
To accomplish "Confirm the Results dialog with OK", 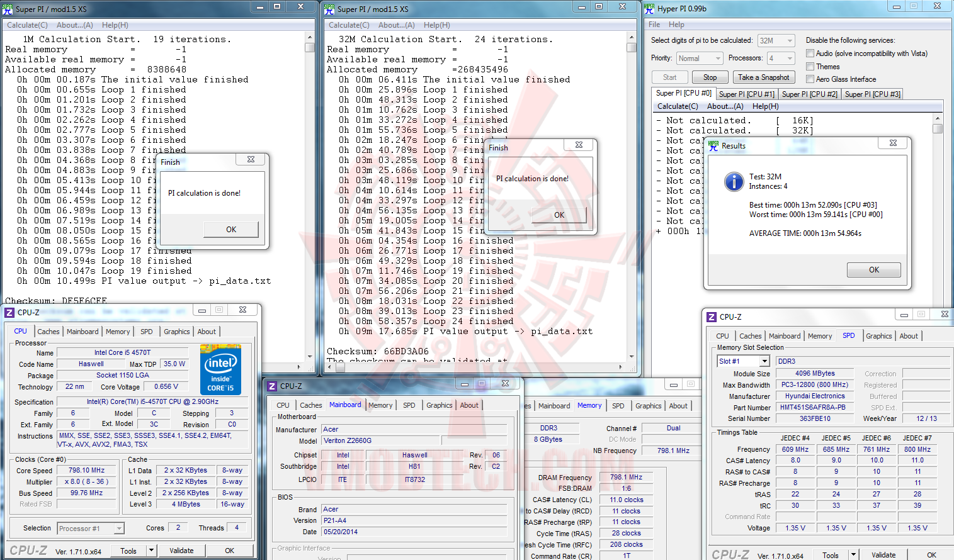I will tap(874, 270).
